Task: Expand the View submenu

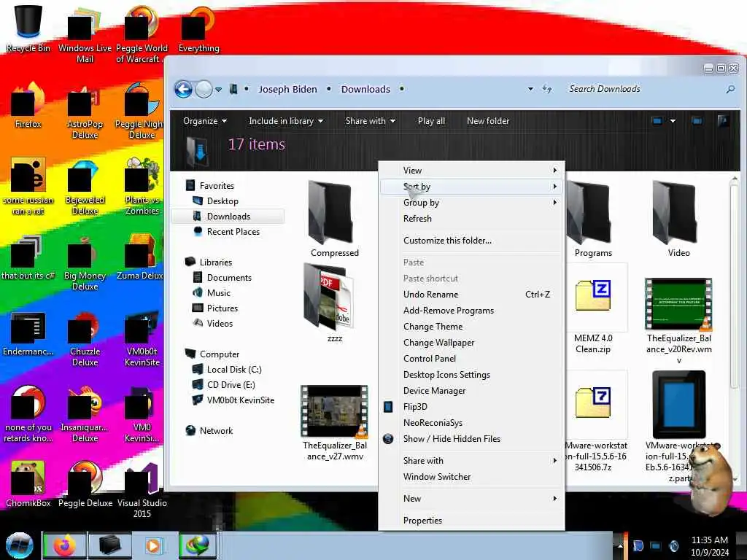Action: tap(472, 171)
